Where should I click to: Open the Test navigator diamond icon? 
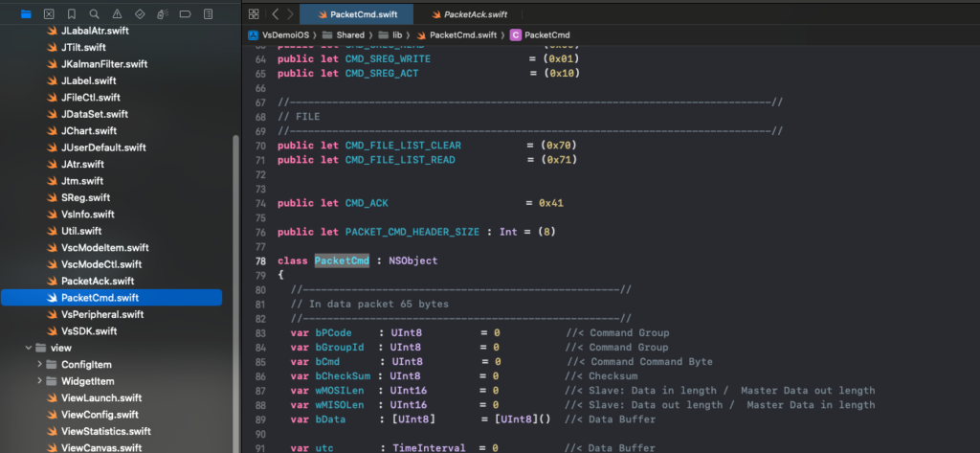(140, 14)
